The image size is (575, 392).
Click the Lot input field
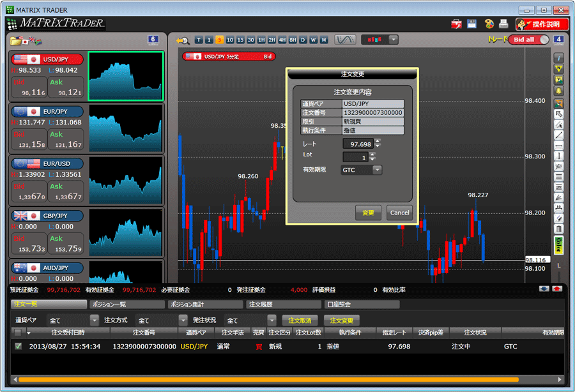coord(355,157)
